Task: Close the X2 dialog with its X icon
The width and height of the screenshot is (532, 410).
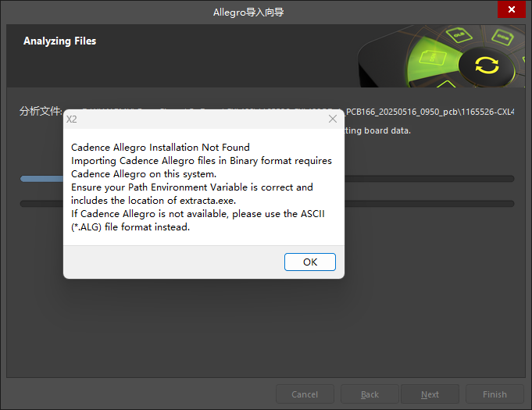Action: tap(333, 119)
